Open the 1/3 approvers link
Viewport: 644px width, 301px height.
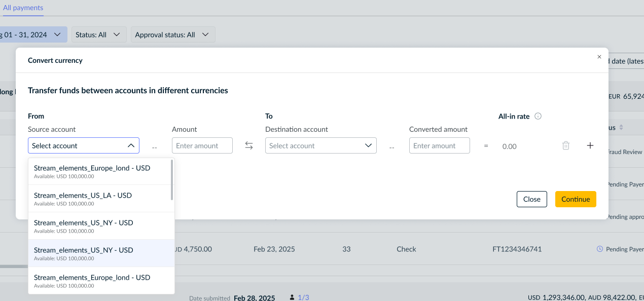click(303, 297)
